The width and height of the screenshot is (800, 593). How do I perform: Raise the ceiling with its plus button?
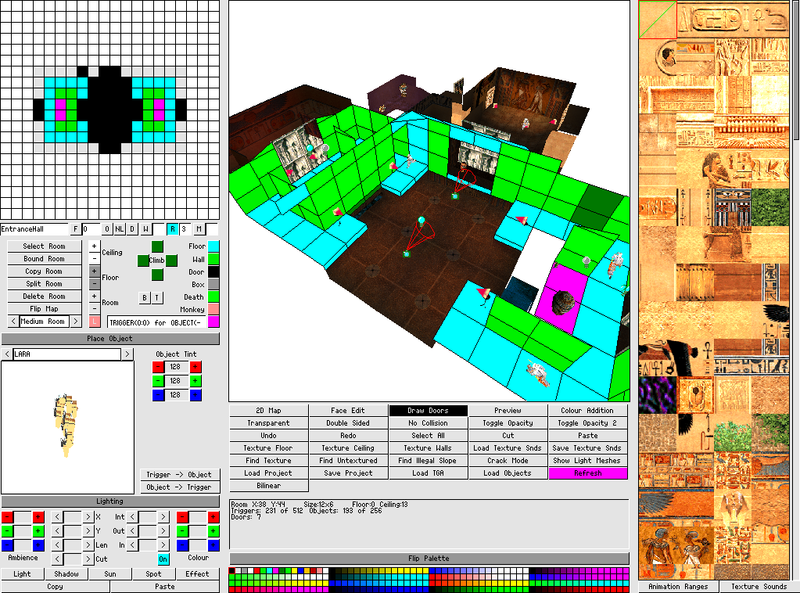[94, 246]
